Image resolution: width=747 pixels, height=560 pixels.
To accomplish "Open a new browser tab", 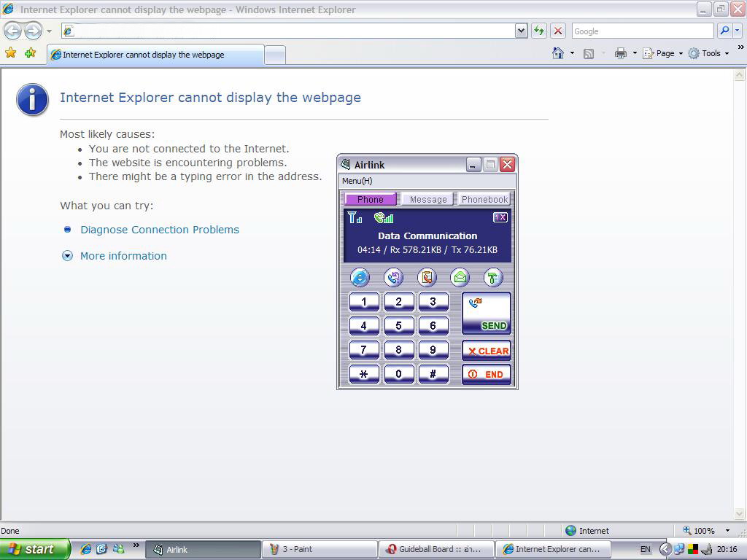I will [275, 55].
